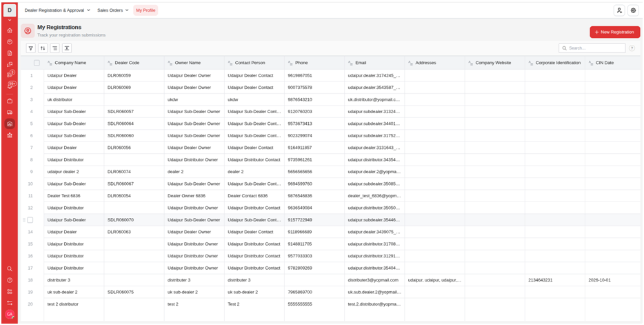Go to Home in the sidebar
The width and height of the screenshot is (644, 325).
coord(10,30)
